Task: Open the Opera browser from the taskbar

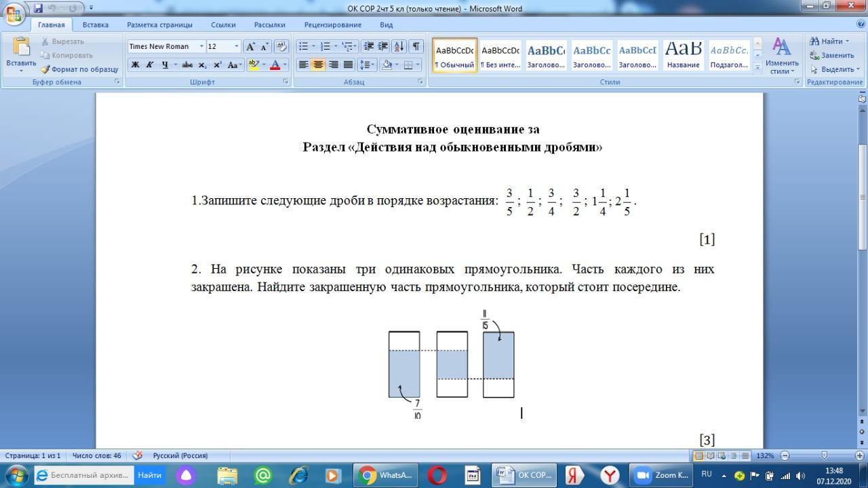Action: pyautogui.click(x=437, y=475)
